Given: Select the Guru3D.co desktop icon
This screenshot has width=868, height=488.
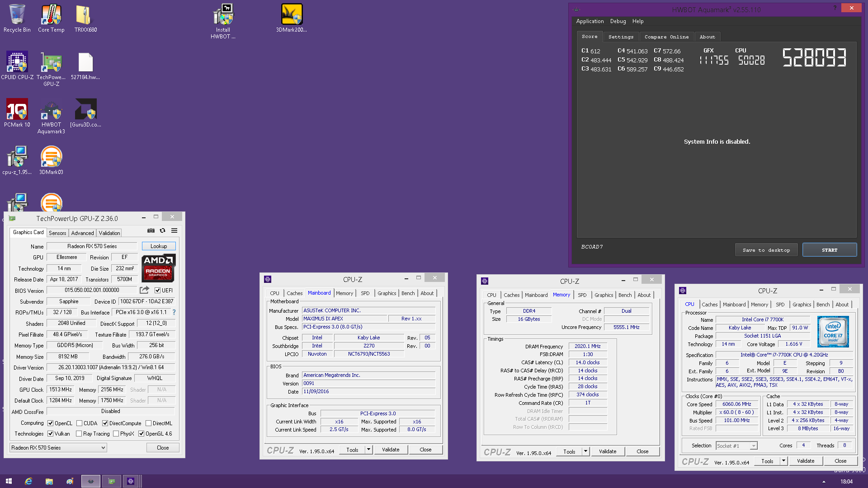Looking at the screenshot, I should [x=85, y=113].
